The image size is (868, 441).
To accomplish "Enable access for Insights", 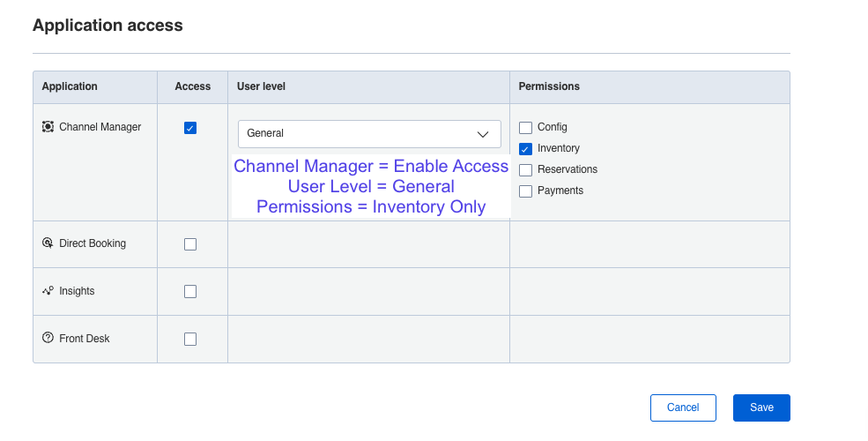I will coord(190,292).
